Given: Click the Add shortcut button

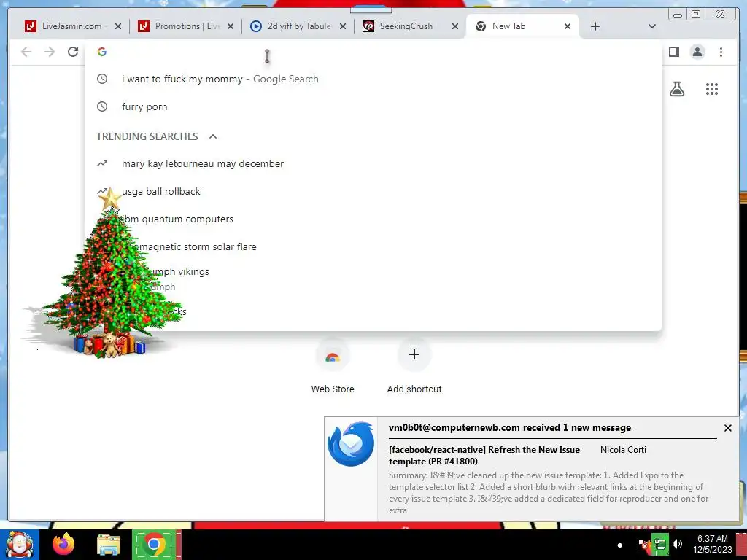Looking at the screenshot, I should click(414, 355).
